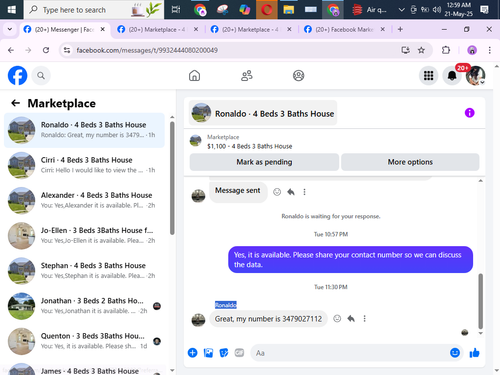Open Ronaldo 4 Beds 3 Baths conversation header

pyautogui.click(x=263, y=113)
